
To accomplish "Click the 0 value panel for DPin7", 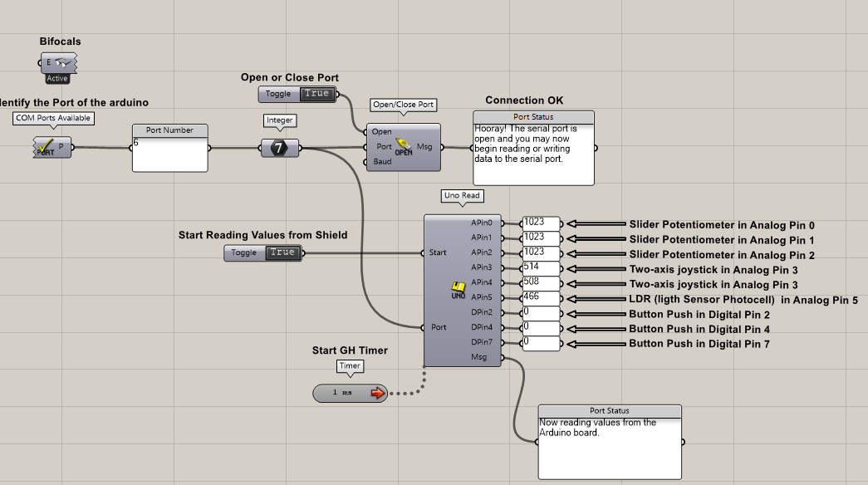I will coord(542,343).
